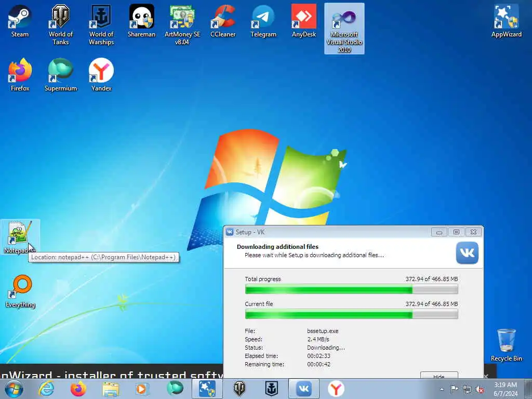Click the Show desktop strip on taskbar
Viewport: 532px width, 399px height.
[528, 389]
